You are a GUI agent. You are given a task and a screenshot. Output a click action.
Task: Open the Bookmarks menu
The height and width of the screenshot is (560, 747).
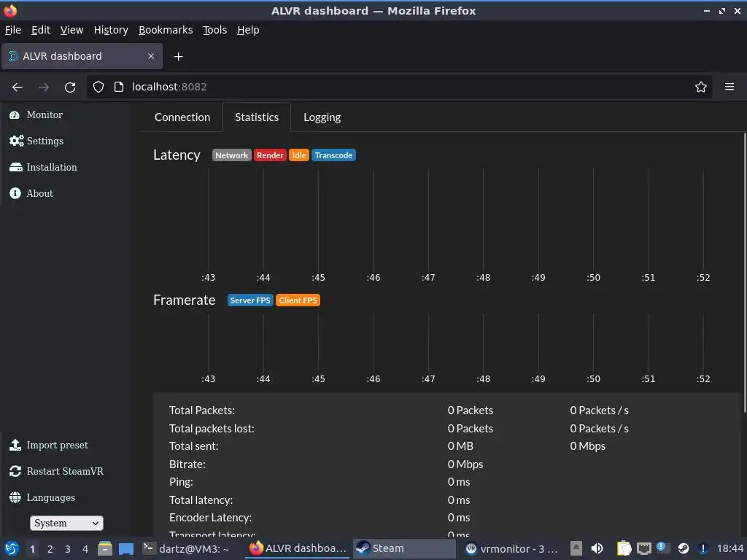166,30
